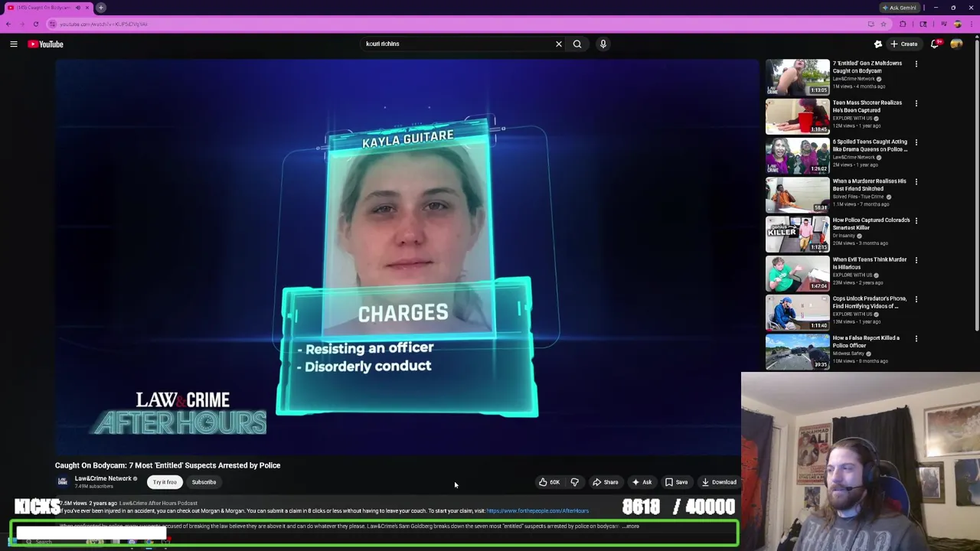The height and width of the screenshot is (551, 980).
Task: Select the Caught On Bodycam browser tab
Action: click(x=47, y=8)
